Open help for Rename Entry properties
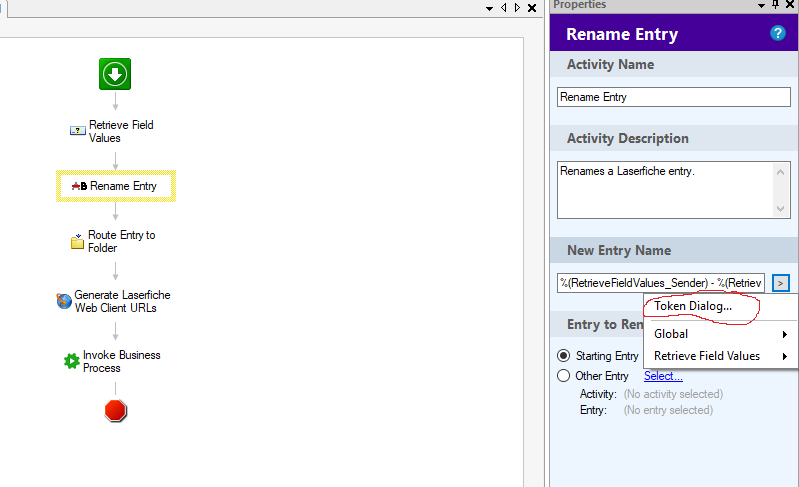The image size is (799, 487). coord(778,34)
